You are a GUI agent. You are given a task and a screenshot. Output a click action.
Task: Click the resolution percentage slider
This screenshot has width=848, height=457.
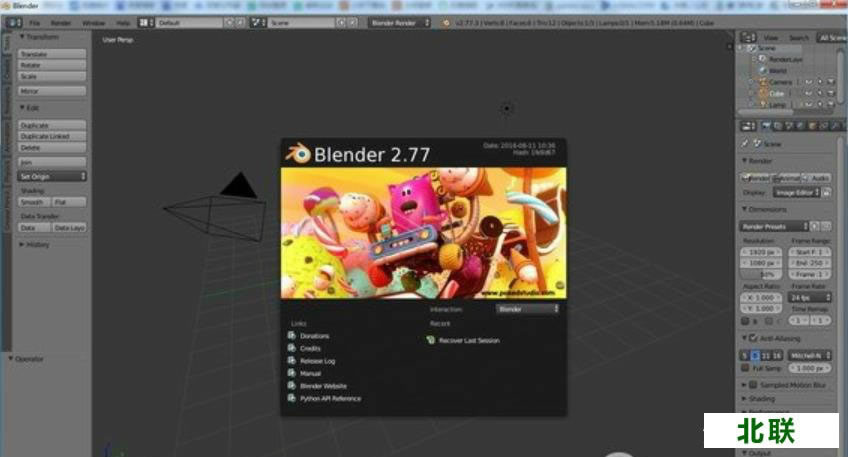click(x=761, y=274)
